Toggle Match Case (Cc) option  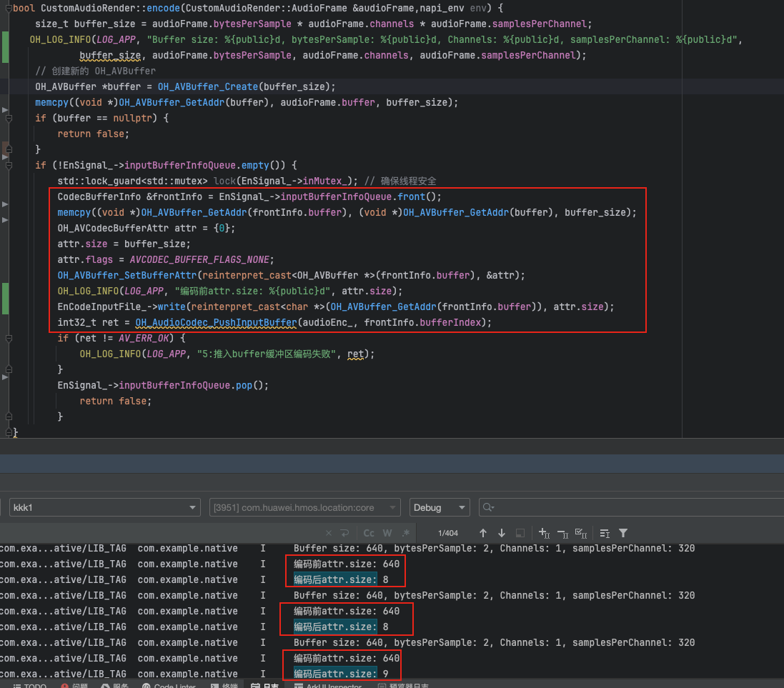point(369,533)
